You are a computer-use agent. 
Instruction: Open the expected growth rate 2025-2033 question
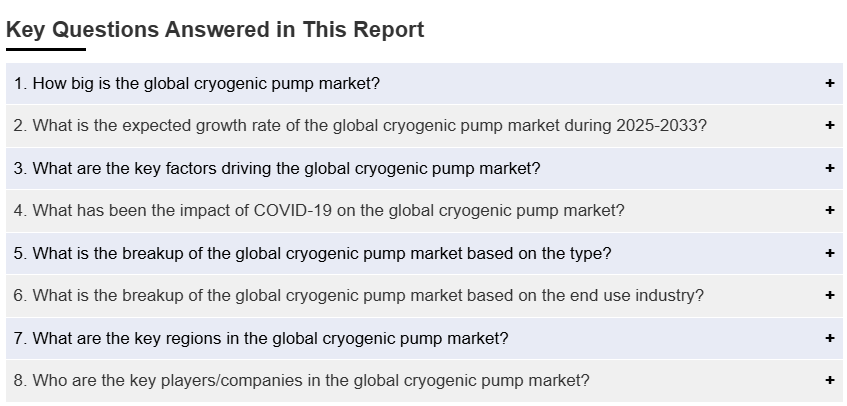pyautogui.click(x=360, y=126)
